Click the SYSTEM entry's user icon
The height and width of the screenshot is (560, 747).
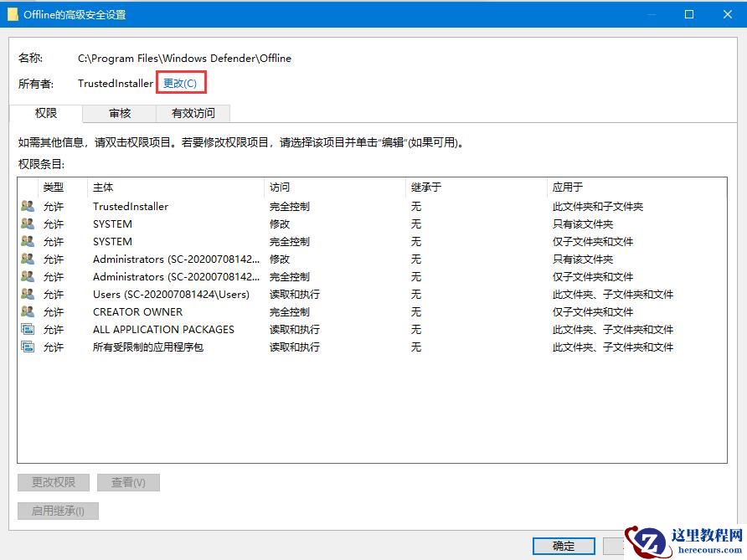(x=28, y=223)
